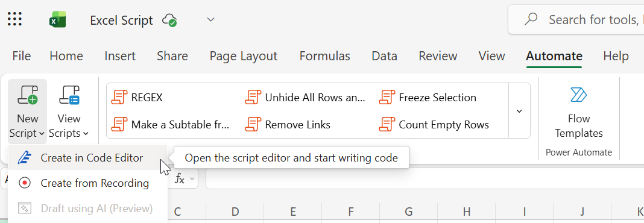Open the File tab
644x223 pixels.
pos(22,56)
